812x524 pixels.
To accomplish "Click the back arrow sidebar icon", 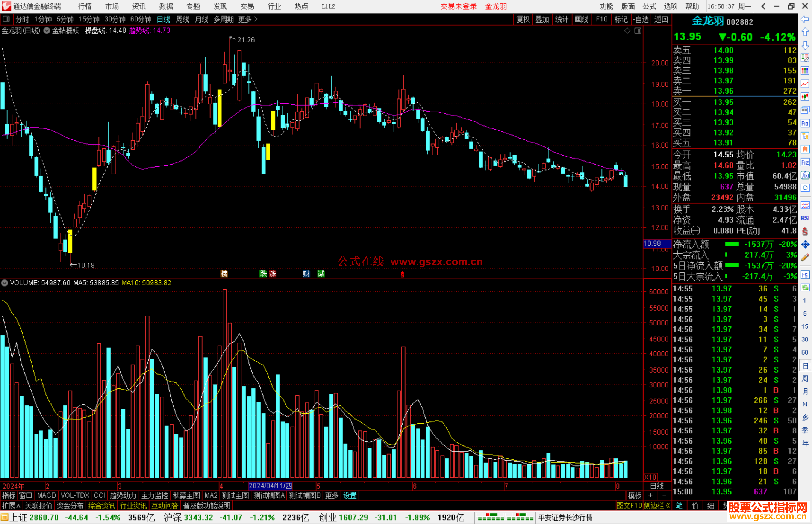I will pyautogui.click(x=804, y=19).
